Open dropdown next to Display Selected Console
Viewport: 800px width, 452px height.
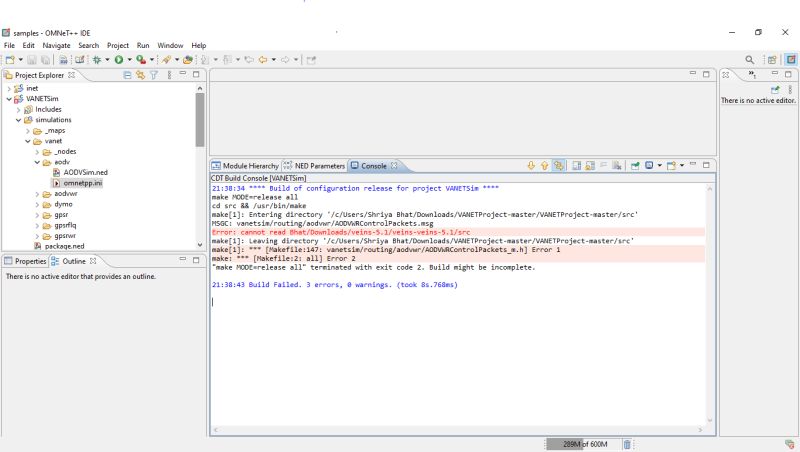pyautogui.click(x=660, y=165)
